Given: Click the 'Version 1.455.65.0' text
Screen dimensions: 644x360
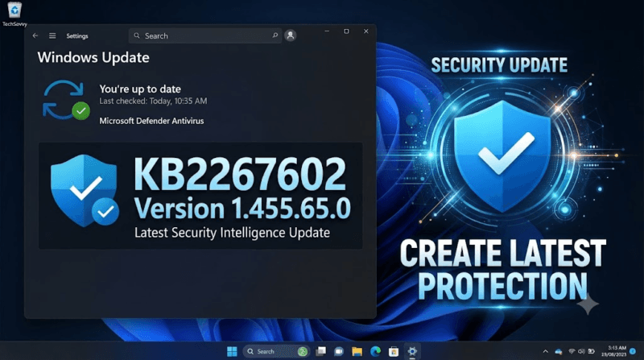Looking at the screenshot, I should pos(242,209).
